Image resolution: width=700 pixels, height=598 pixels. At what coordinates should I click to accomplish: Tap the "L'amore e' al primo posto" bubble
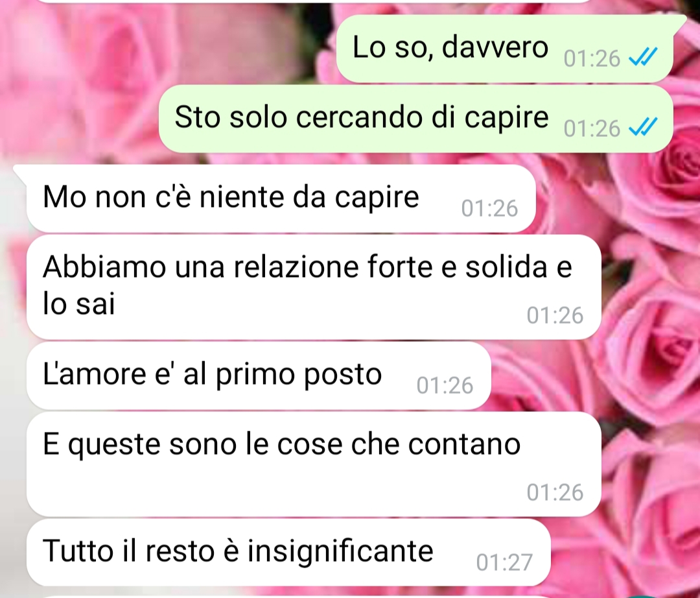click(259, 376)
